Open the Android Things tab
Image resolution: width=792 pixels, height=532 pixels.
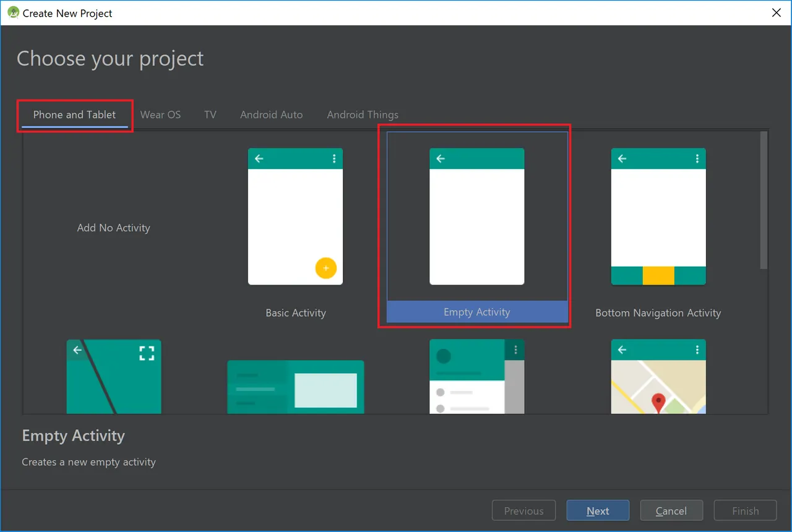[x=363, y=114]
